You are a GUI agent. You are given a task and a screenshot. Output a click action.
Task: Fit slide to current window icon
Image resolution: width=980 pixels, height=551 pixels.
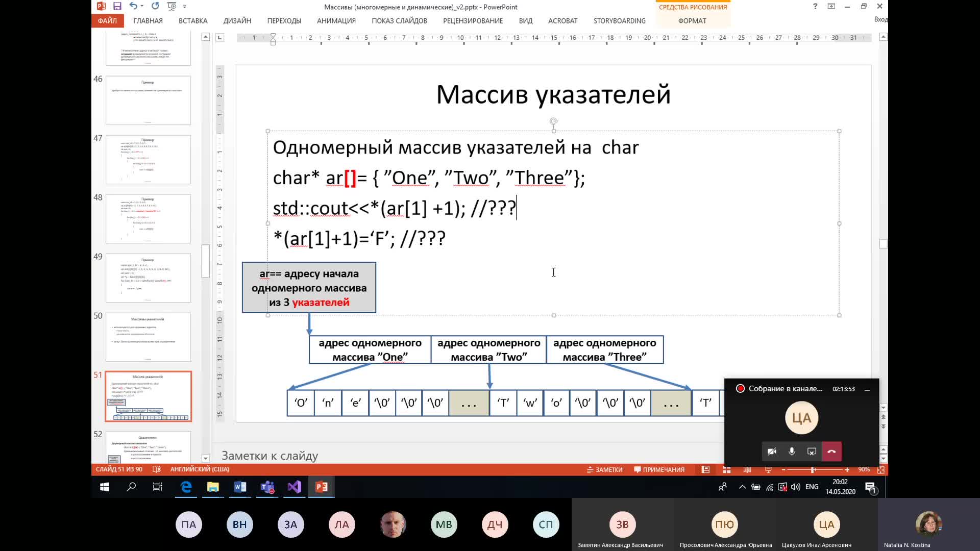pos(880,469)
